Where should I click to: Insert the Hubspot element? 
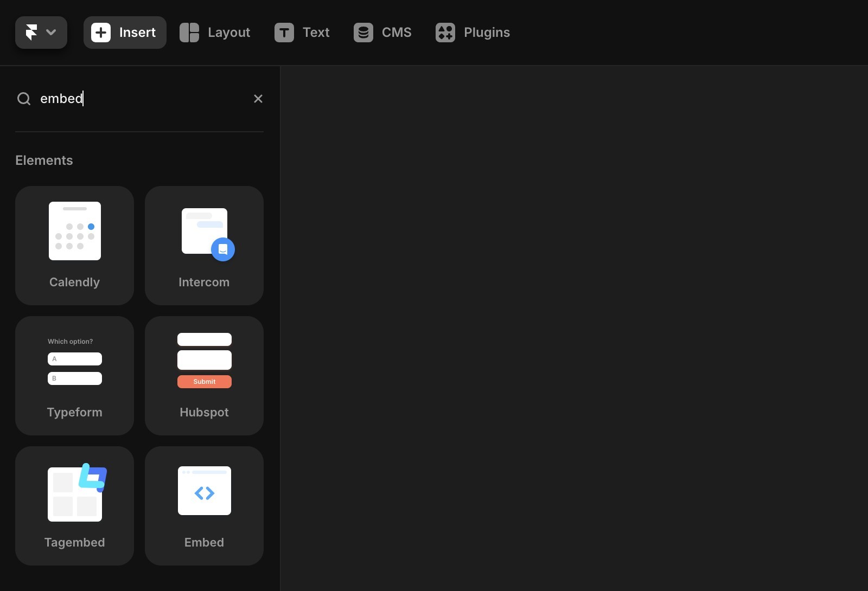point(204,376)
